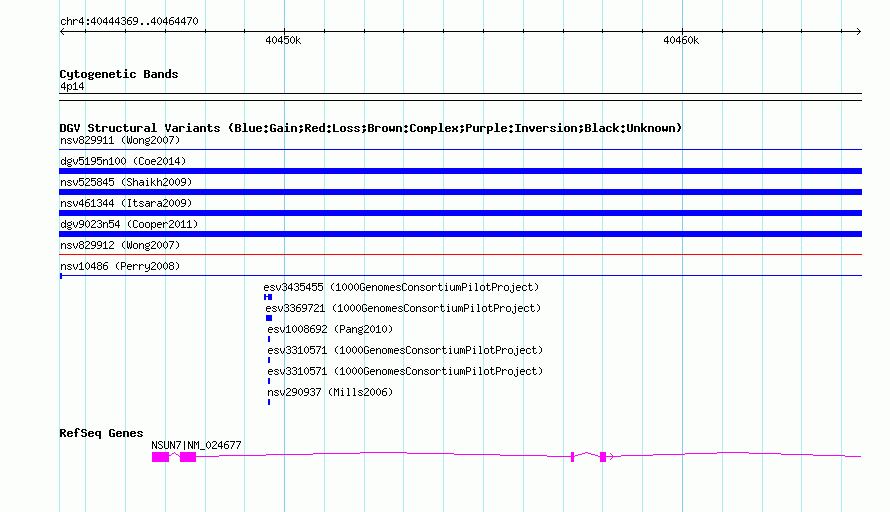The width and height of the screenshot is (890, 512).
Task: Select the blue nsv461344 gain bar
Action: click(x=460, y=213)
